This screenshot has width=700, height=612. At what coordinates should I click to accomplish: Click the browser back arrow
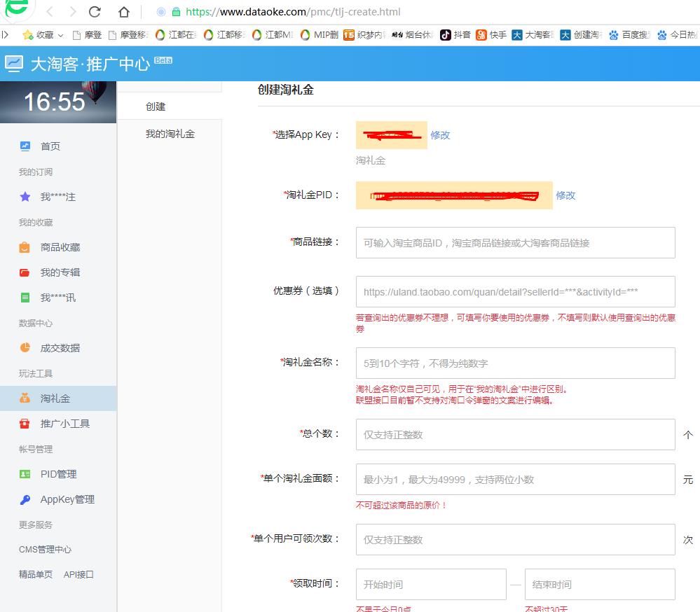tap(50, 12)
